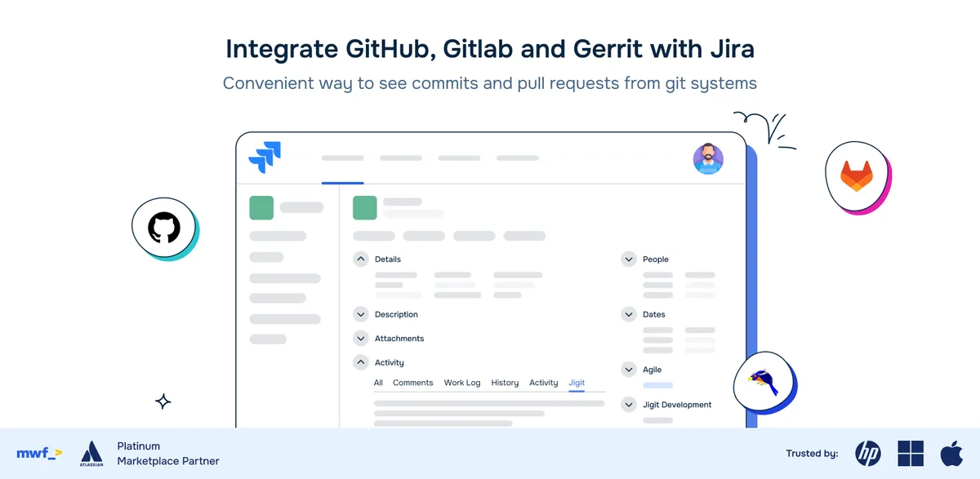The image size is (980, 479).
Task: Expand the Jigit Development section
Action: (629, 405)
